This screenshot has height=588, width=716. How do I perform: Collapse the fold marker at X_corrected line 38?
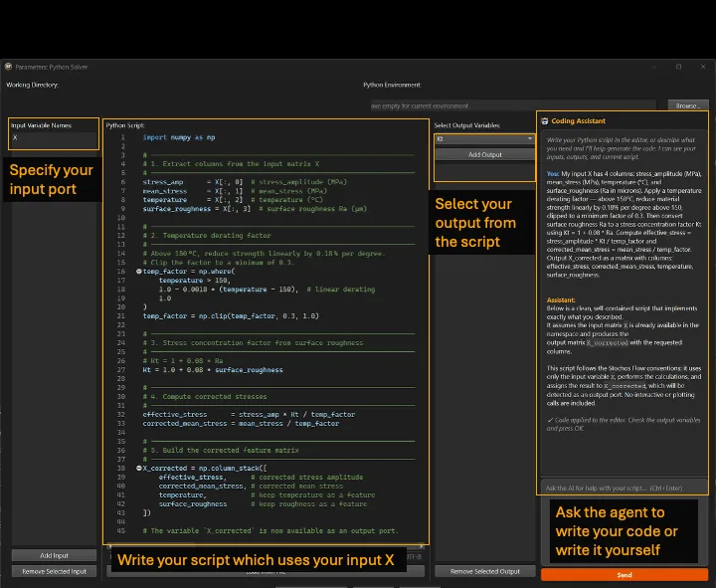139,469
